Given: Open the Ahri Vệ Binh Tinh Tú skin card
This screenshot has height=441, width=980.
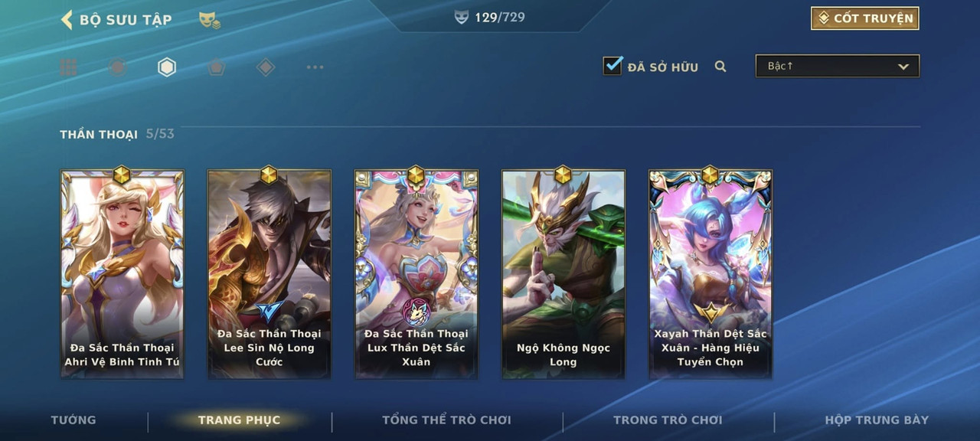Looking at the screenshot, I should (x=122, y=274).
